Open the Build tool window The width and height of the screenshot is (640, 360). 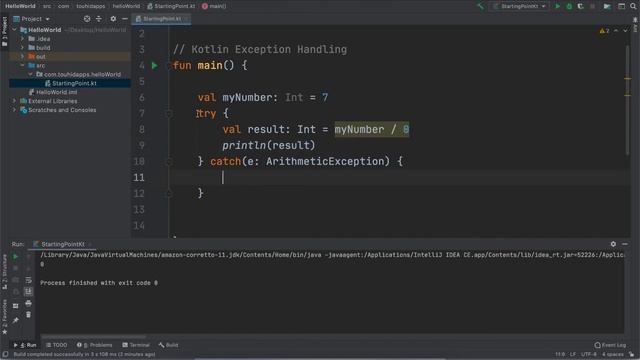pos(169,345)
